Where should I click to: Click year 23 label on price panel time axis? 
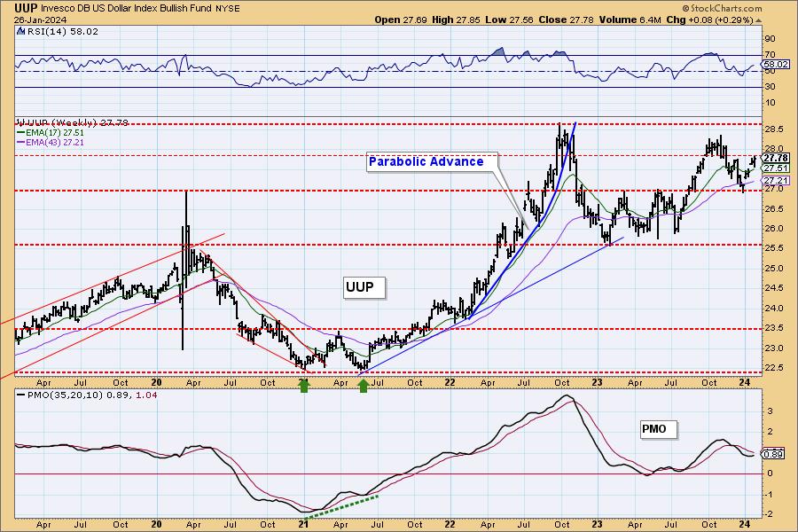pyautogui.click(x=597, y=383)
